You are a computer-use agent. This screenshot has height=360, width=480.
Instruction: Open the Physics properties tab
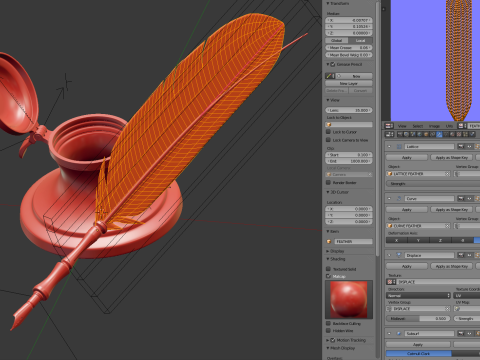tap(472, 134)
